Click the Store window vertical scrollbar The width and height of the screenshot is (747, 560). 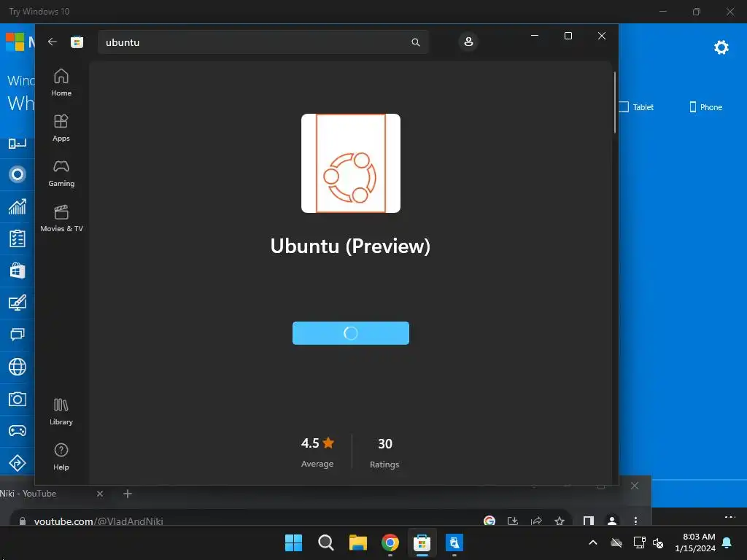coord(614,102)
